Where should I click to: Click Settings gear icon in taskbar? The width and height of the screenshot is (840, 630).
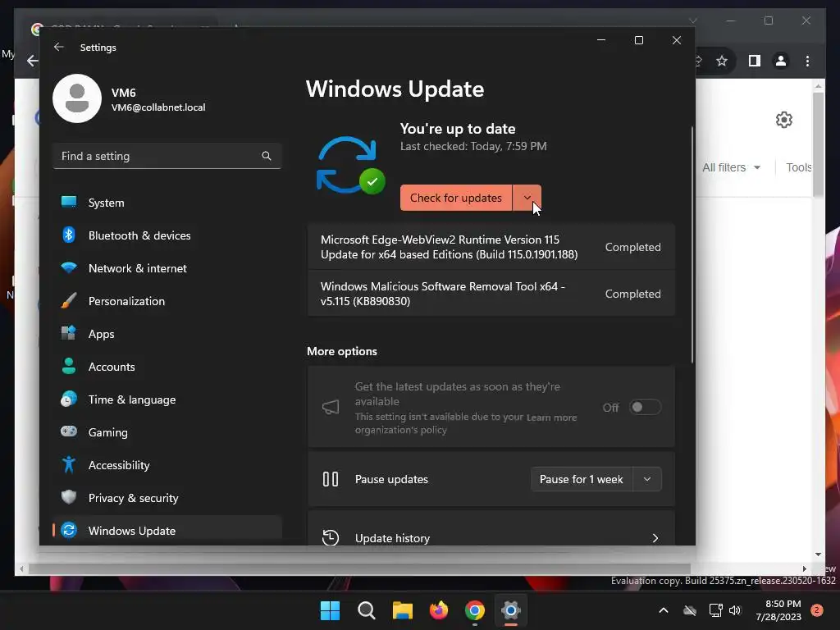pos(511,610)
